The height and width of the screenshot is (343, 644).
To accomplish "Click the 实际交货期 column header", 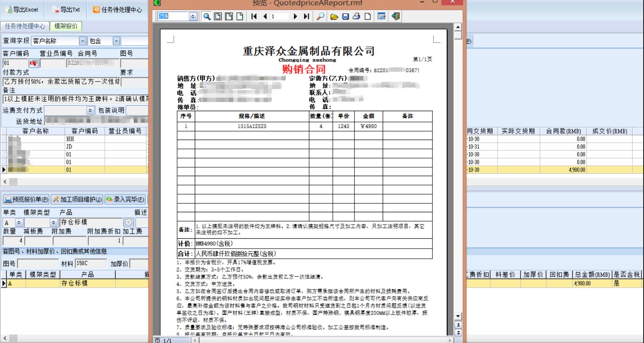I will click(x=518, y=131).
